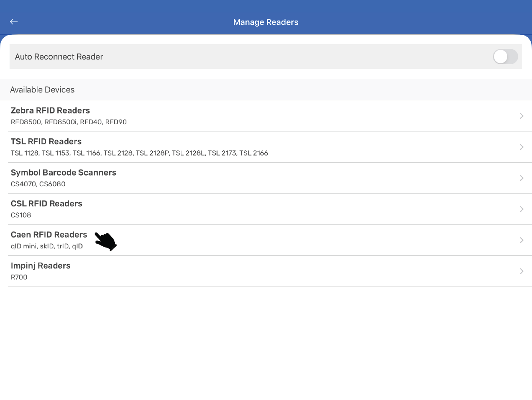This screenshot has width=532, height=400.
Task: Tap the arrow beside CSL RFID Readers
Action: click(521, 209)
